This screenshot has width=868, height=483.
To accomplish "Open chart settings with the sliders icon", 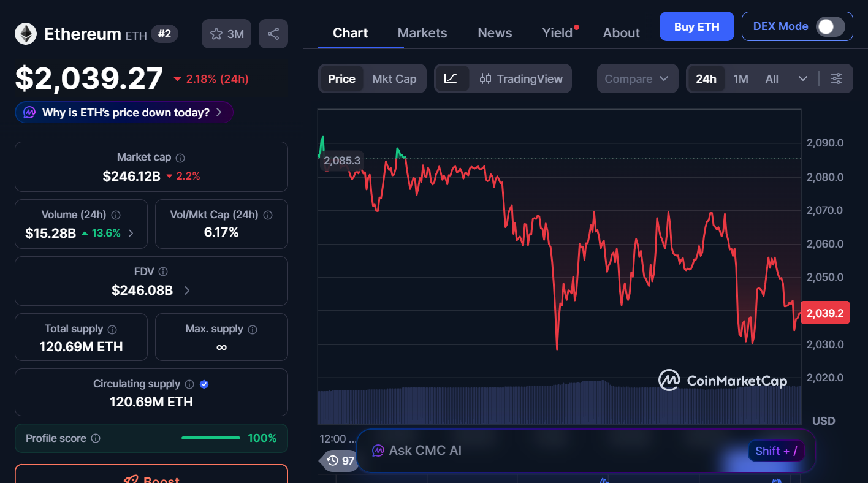I will 837,78.
